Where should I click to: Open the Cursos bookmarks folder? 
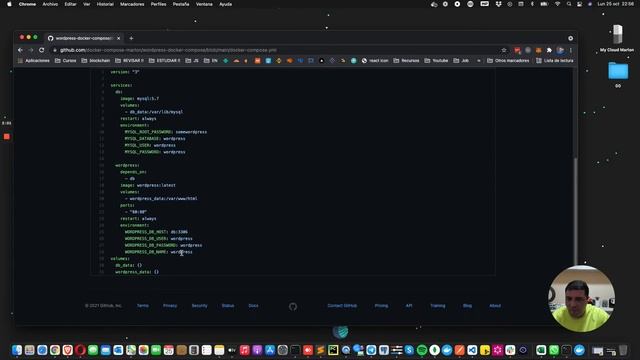point(66,60)
